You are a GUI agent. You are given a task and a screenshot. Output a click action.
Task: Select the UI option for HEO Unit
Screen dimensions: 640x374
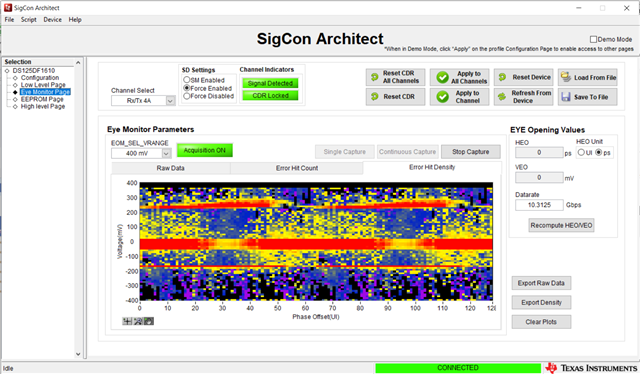tap(581, 152)
